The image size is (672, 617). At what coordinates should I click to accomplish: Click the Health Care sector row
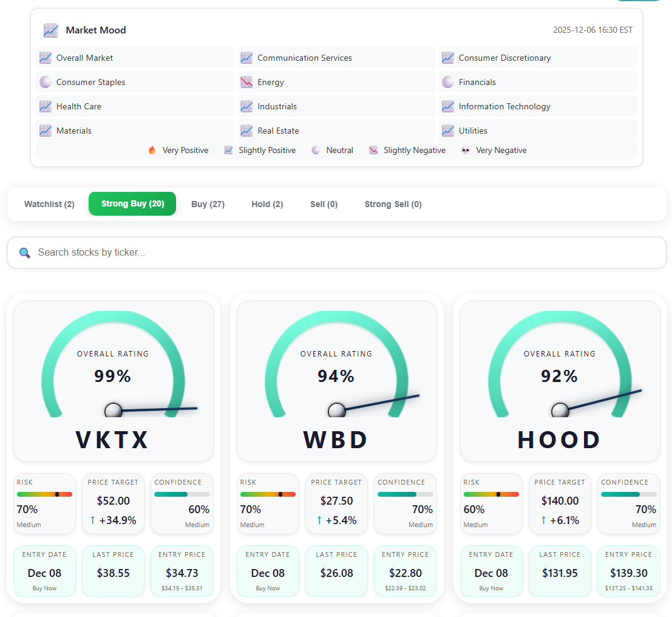(135, 106)
